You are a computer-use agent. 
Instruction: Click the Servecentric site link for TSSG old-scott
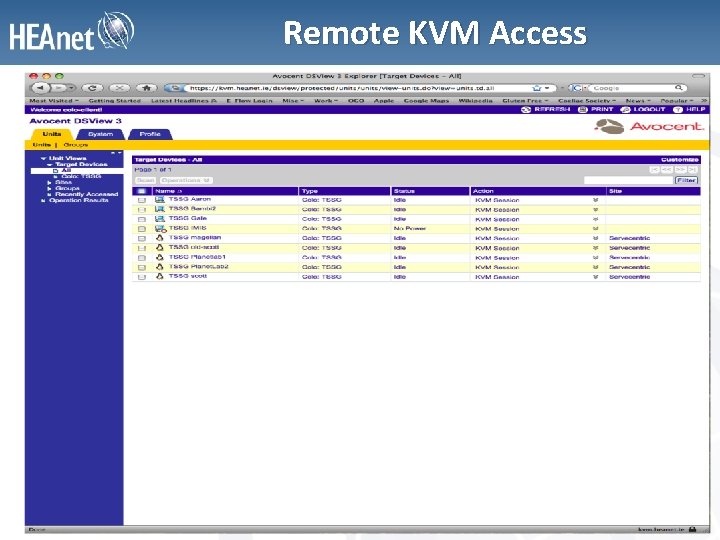[x=630, y=248]
